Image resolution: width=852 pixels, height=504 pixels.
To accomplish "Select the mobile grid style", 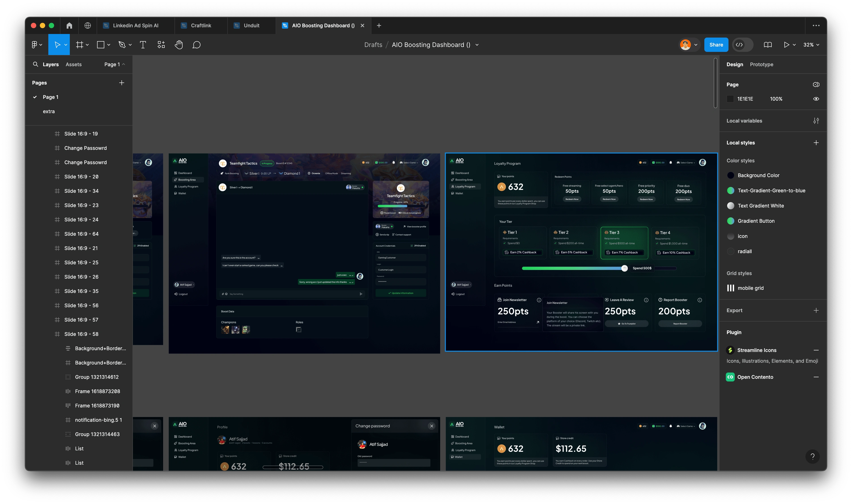I will (x=750, y=288).
